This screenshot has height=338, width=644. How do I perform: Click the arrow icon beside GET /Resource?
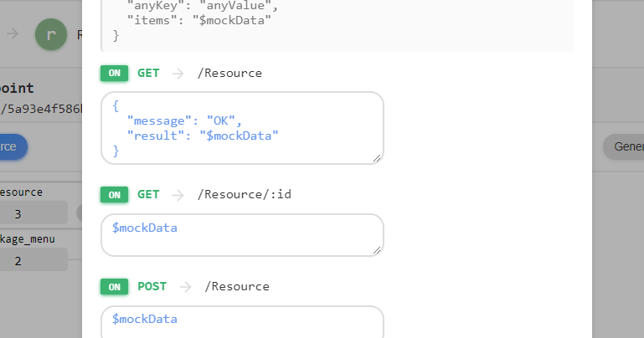(x=178, y=73)
